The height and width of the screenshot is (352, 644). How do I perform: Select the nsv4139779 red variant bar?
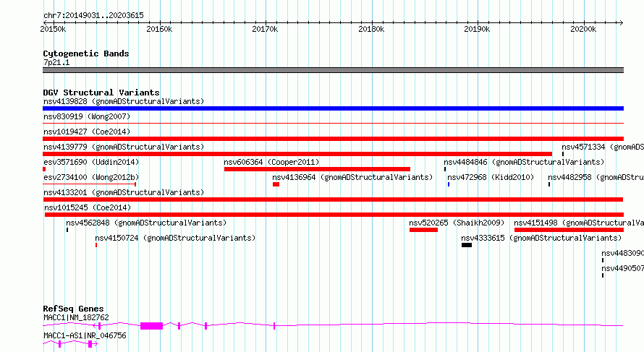(x=297, y=154)
